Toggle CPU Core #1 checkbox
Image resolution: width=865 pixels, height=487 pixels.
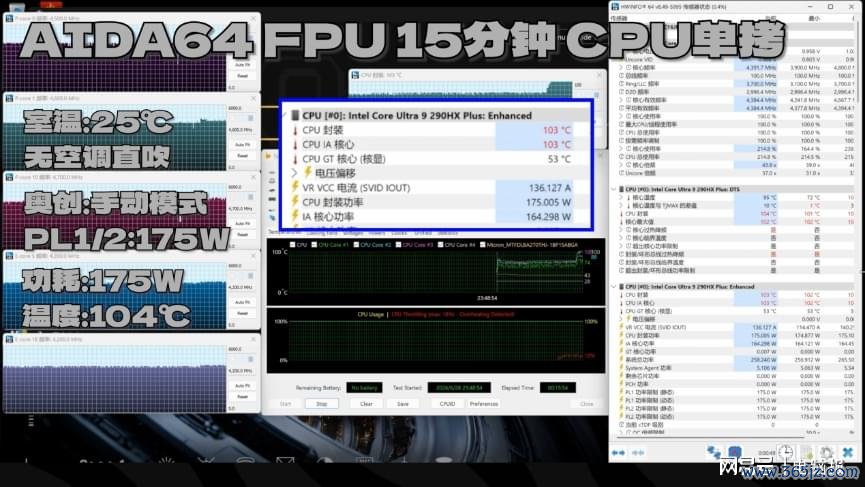click(314, 244)
